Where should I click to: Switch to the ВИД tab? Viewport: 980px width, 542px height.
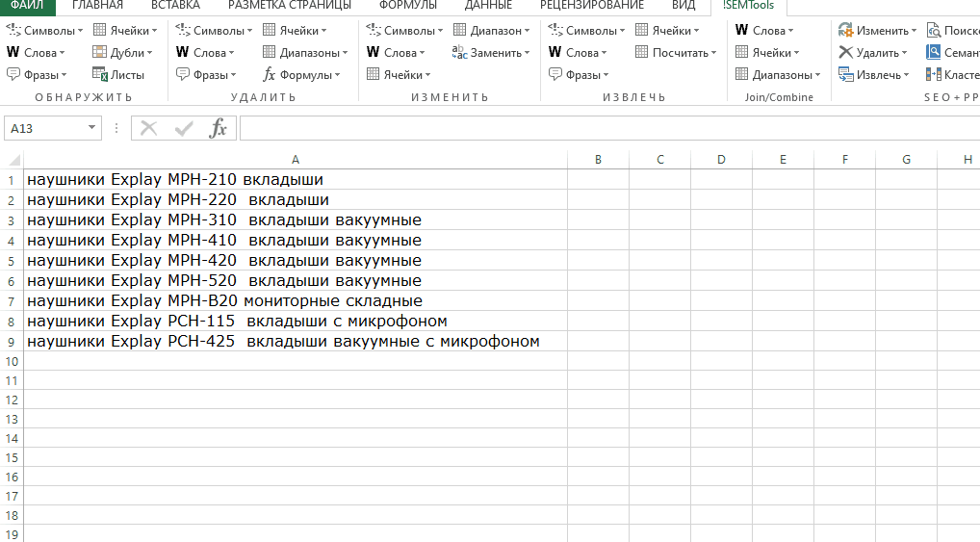683,6
